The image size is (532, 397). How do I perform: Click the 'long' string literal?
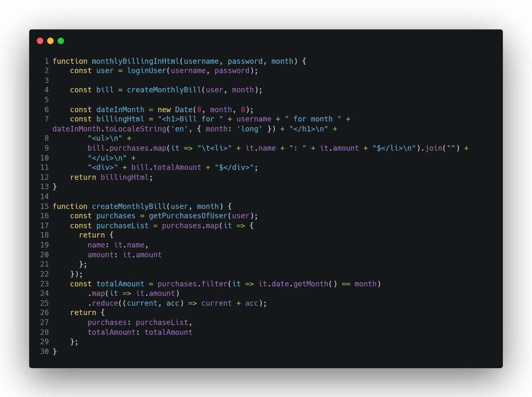[x=249, y=129]
